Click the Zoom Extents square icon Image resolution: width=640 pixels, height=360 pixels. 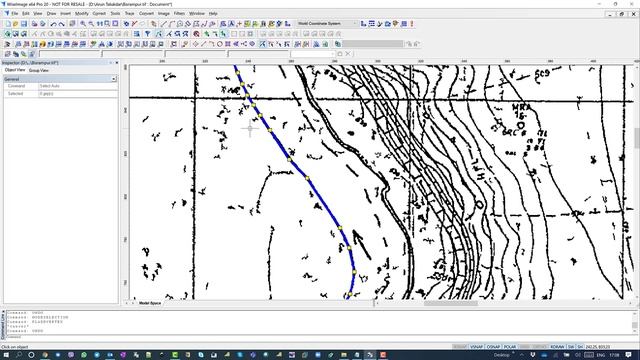[115, 24]
